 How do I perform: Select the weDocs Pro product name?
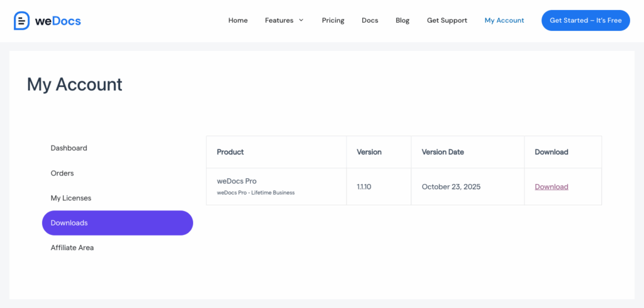point(236,181)
